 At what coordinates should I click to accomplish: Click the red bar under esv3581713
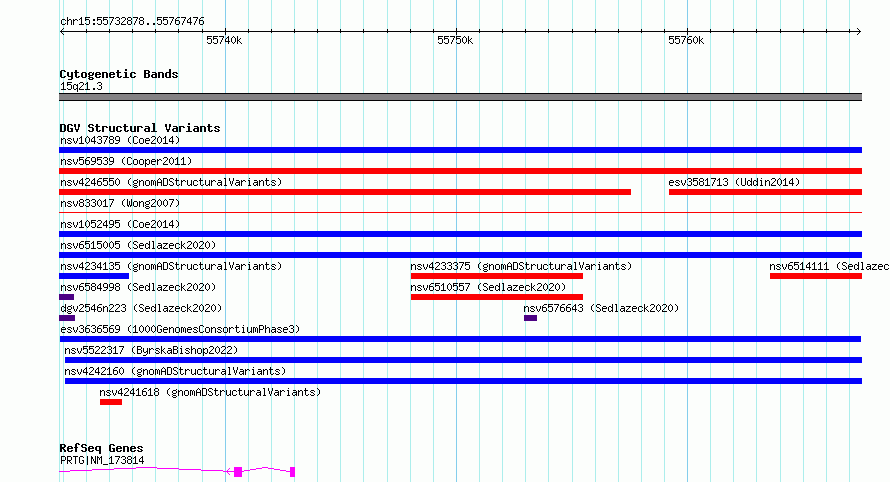coord(765,192)
